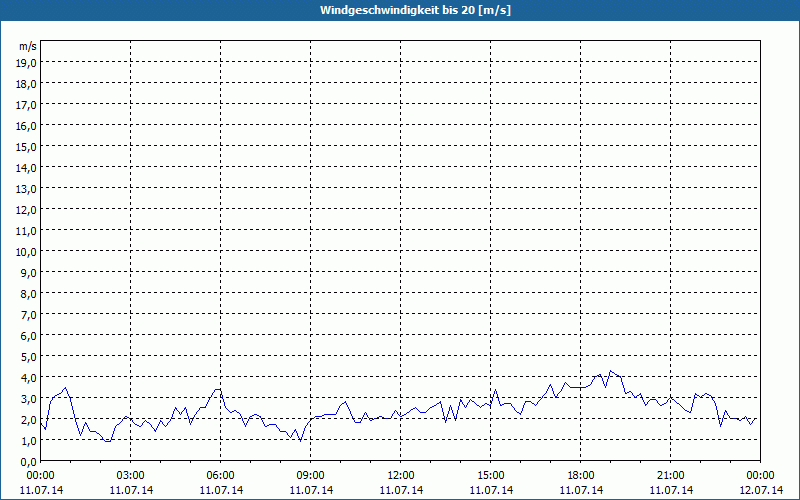Viewport: 800px width, 500px height.
Task: Click the 11.07.14 date under 18:00
Action: [x=581, y=490]
